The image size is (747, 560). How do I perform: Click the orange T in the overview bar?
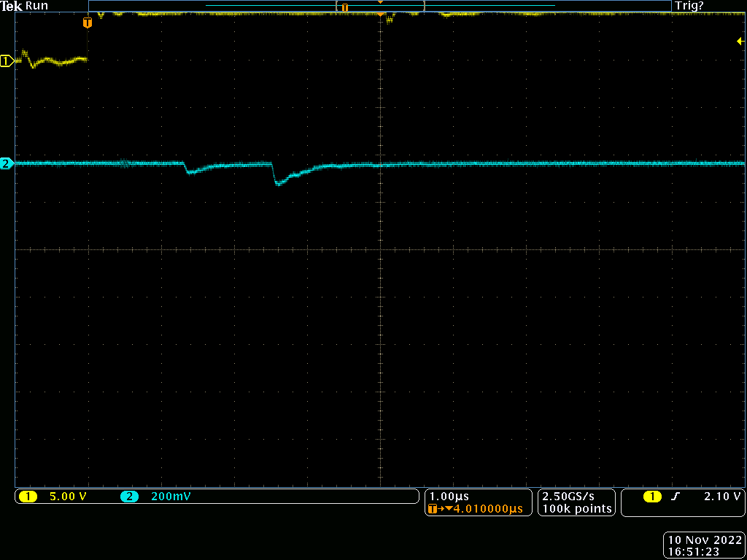pos(345,7)
